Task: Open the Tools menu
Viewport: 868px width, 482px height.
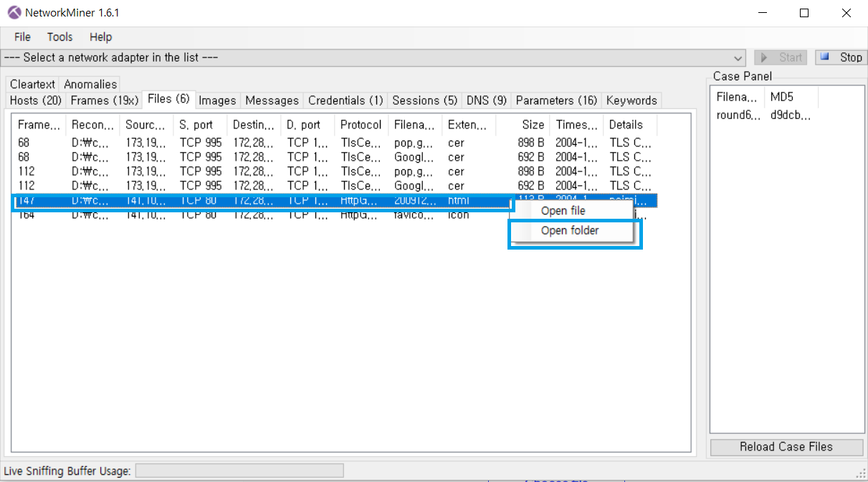Action: (x=60, y=37)
